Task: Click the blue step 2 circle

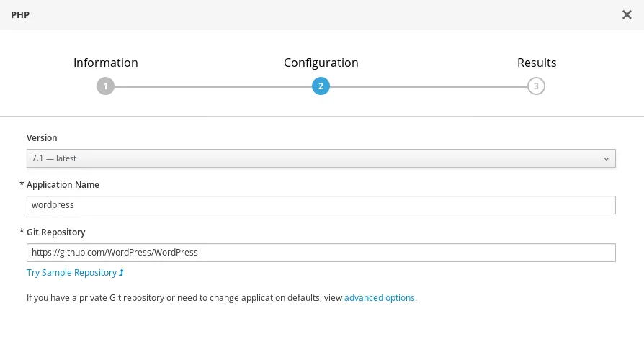Action: tap(321, 86)
